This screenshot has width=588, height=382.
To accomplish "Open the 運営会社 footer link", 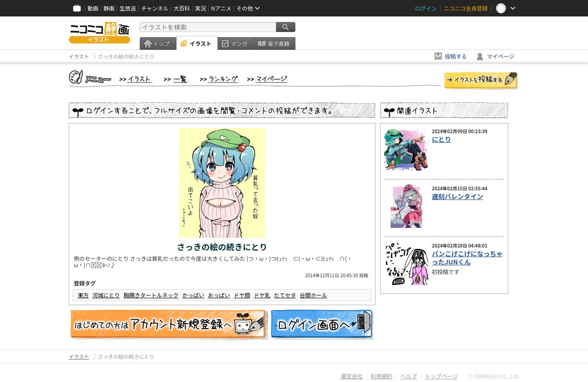I will pyautogui.click(x=352, y=376).
